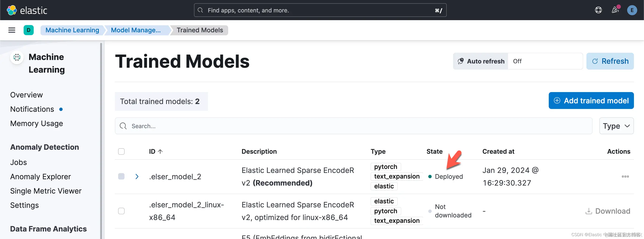Expand the .elser_model_2 row details

coord(137,176)
